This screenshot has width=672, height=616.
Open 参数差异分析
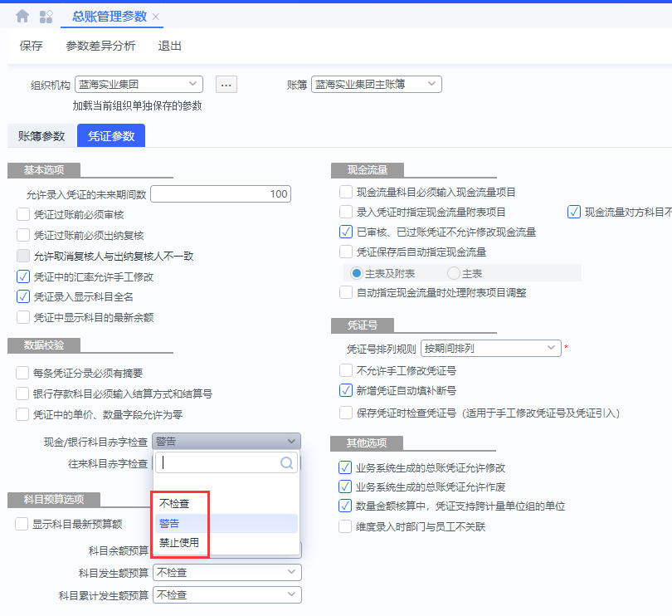[x=100, y=46]
